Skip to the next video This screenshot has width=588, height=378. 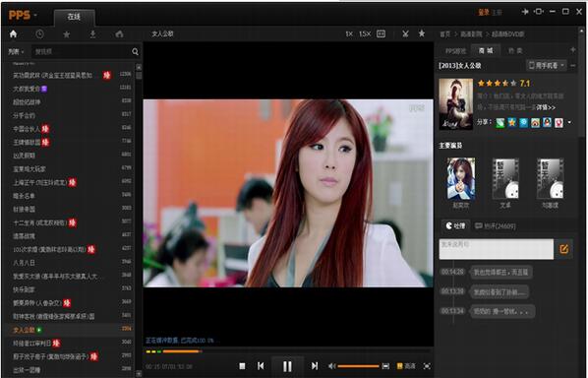[315, 365]
